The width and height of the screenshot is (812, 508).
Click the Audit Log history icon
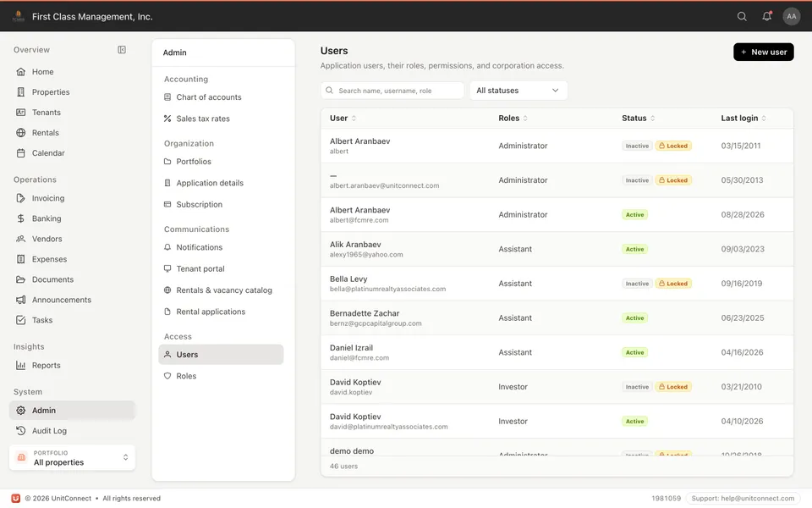pos(20,430)
